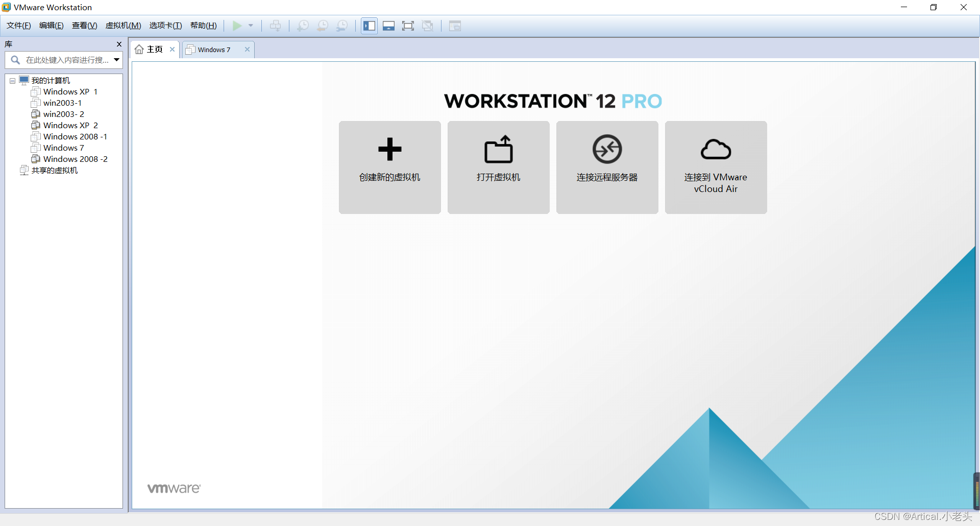Minimize the VMware Workstation window
This screenshot has height=526, width=980.
click(x=904, y=7)
